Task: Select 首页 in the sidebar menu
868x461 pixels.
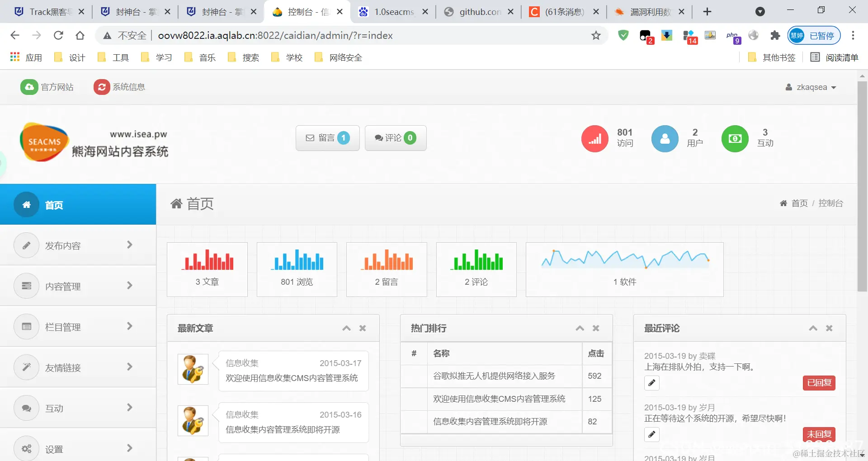Action: (54, 205)
